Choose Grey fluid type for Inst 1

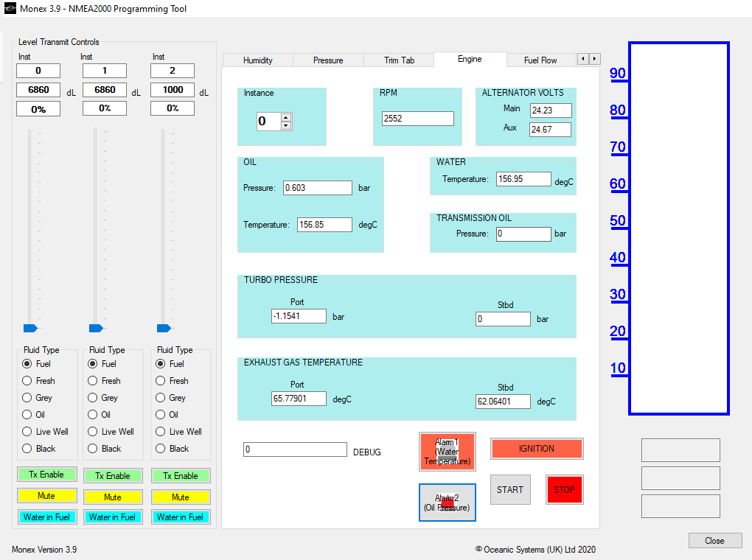(x=103, y=398)
